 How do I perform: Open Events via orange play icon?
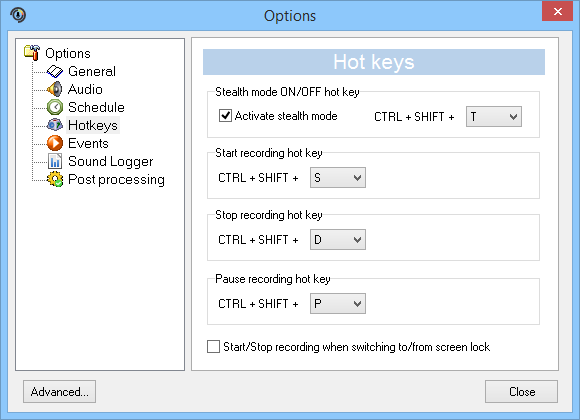55,143
